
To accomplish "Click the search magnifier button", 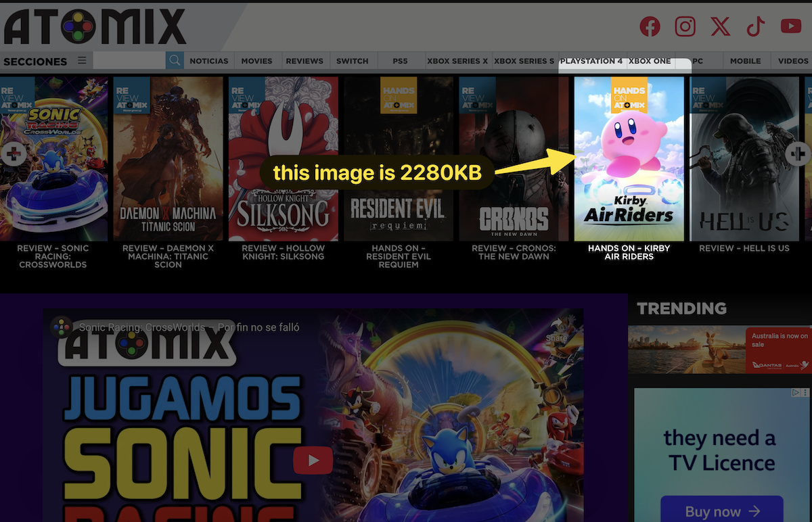I will (x=175, y=61).
